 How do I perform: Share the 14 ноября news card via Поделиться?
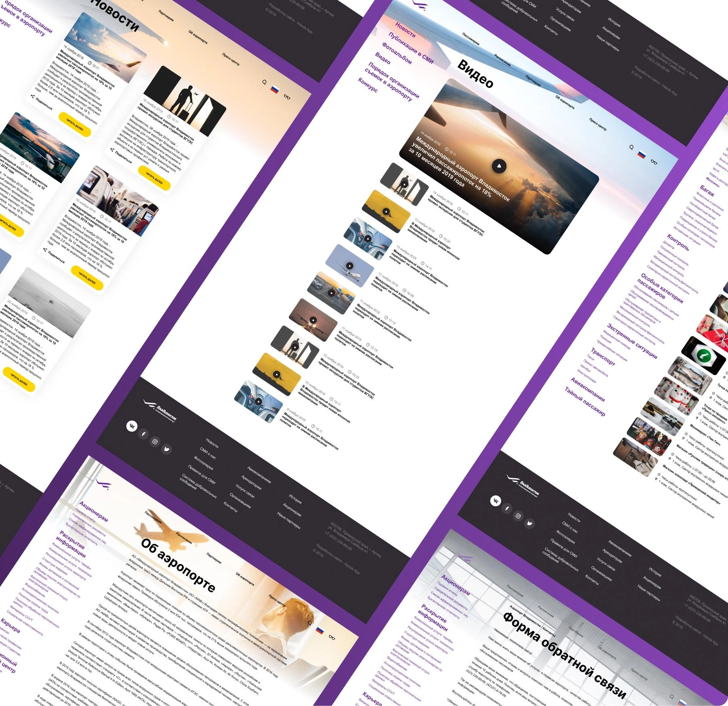(x=42, y=103)
